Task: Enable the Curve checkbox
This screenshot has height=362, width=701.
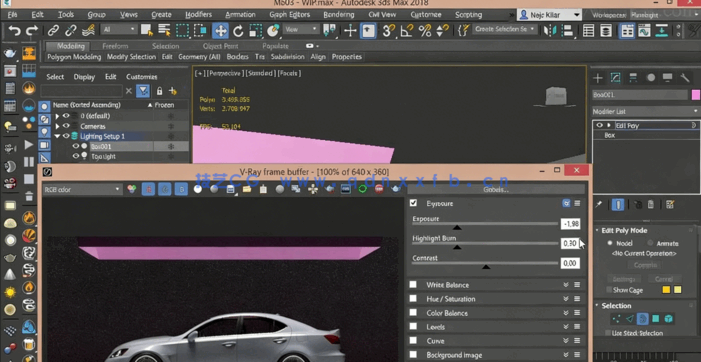Action: tap(413, 341)
